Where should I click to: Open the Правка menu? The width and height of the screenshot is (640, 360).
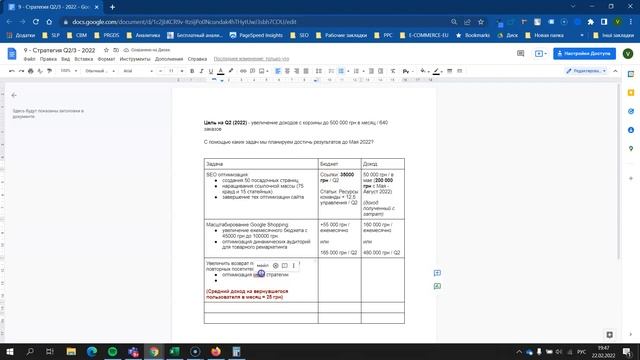48,59
